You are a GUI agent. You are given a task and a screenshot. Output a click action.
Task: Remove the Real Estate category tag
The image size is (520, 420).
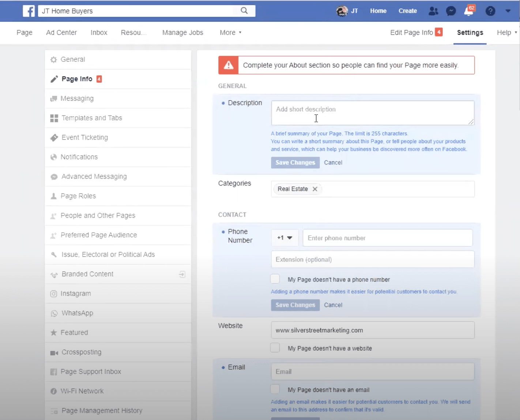tap(315, 189)
